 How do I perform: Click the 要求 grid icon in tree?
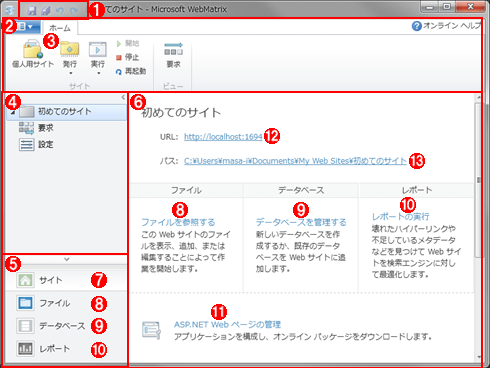(26, 128)
